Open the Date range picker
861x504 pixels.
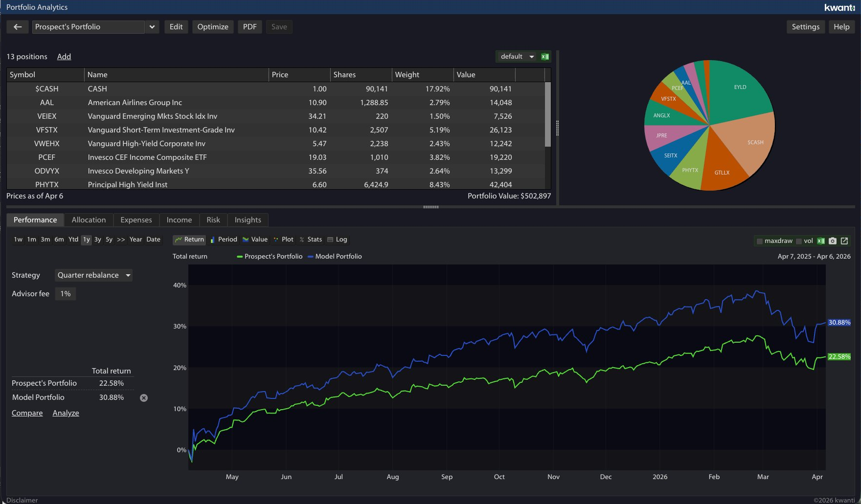click(153, 240)
